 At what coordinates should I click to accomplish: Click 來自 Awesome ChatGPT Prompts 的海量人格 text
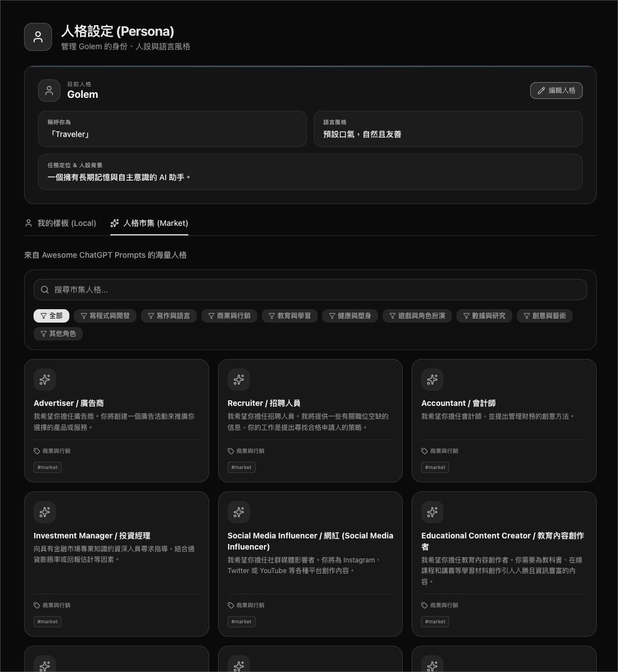coord(106,255)
